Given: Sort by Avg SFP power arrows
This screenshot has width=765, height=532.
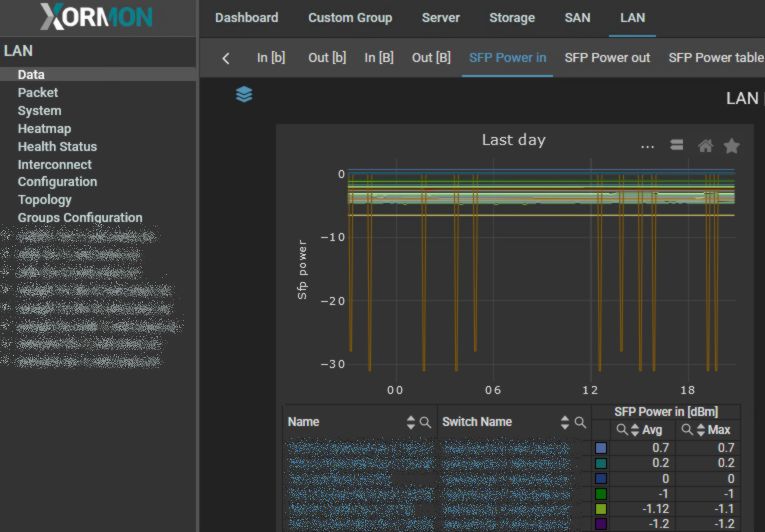Looking at the screenshot, I should click(x=634, y=430).
